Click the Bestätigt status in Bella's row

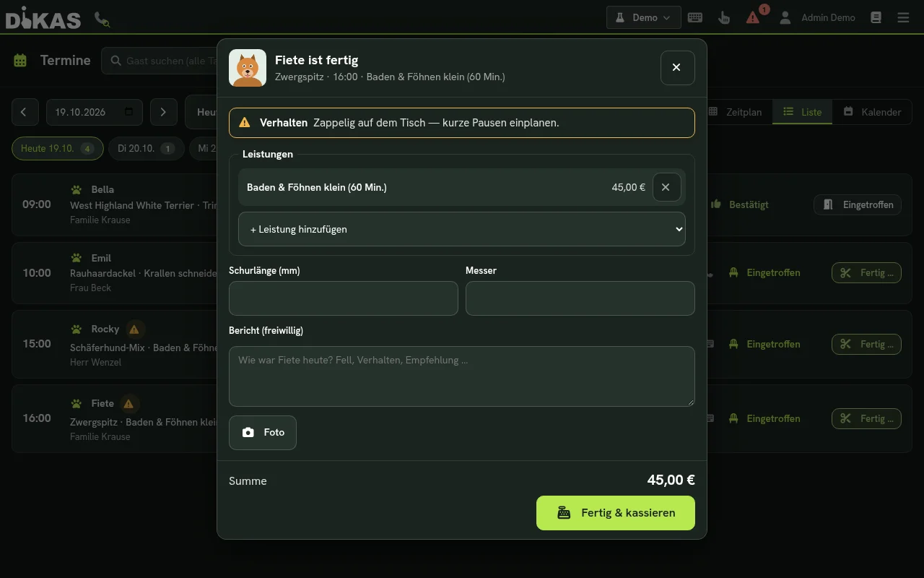739,204
